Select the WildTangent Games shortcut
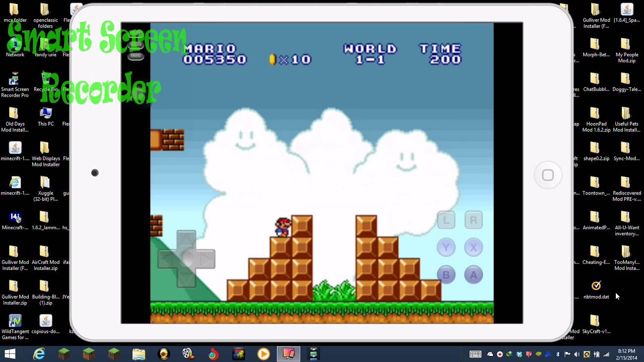This screenshot has width=644, height=362. (15, 328)
